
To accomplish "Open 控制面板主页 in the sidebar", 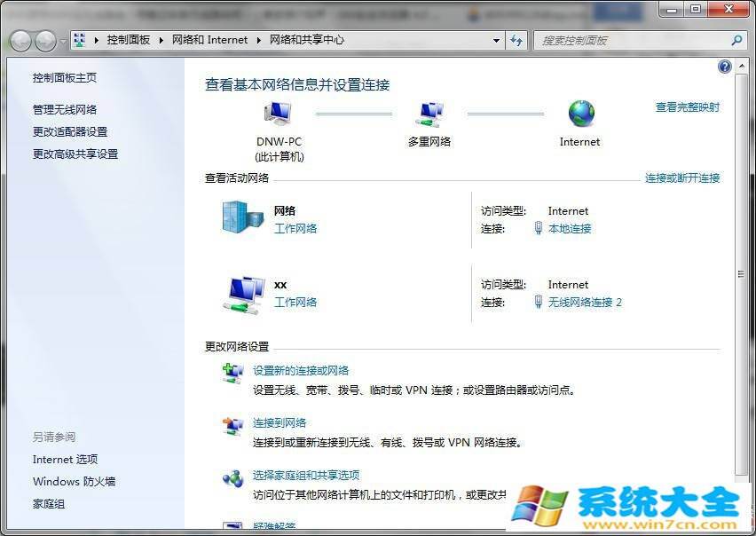I will pyautogui.click(x=65, y=77).
